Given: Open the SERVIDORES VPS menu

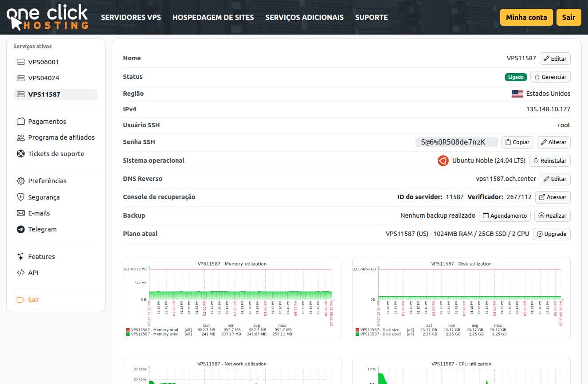Looking at the screenshot, I should tap(131, 18).
